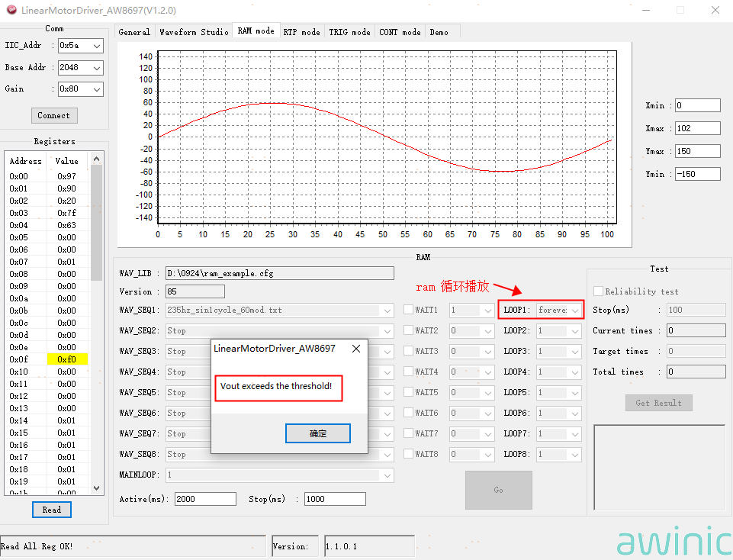733x560 pixels.
Task: Toggle the WAIT1 checkbox
Action: [409, 310]
